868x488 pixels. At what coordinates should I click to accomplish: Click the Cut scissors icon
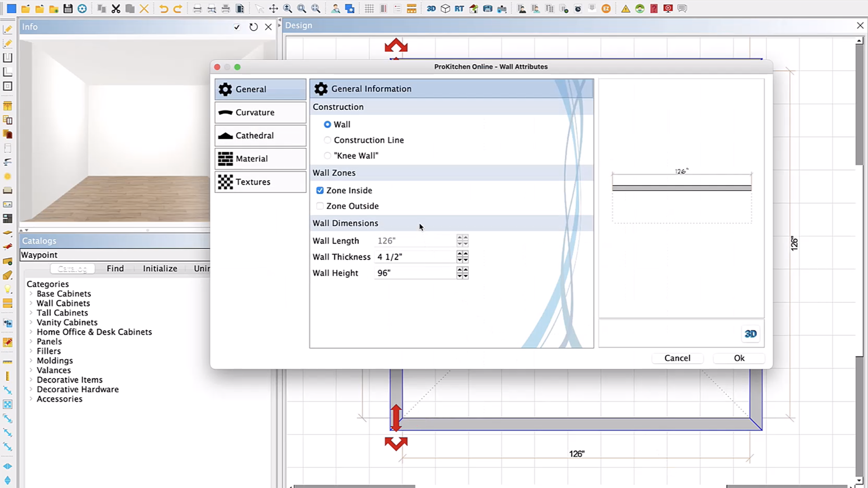point(116,8)
